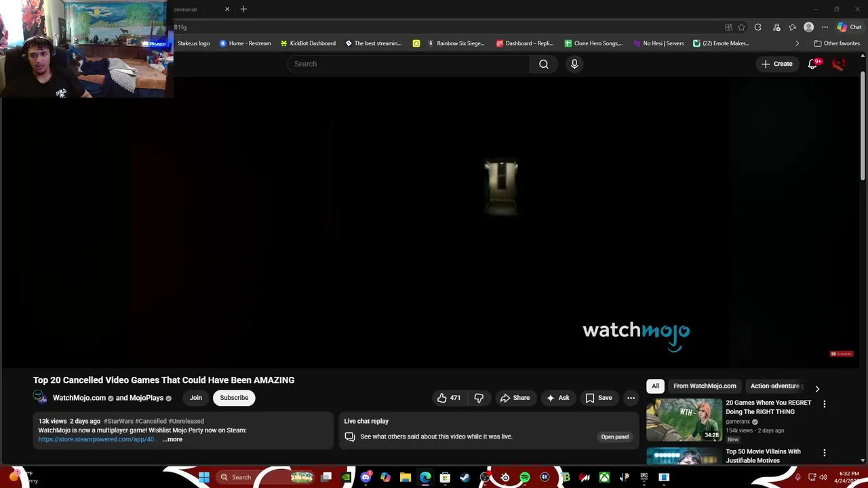Screen dimensions: 868x488
Task: Open WatchMojo channel avatar
Action: pos(40,398)
